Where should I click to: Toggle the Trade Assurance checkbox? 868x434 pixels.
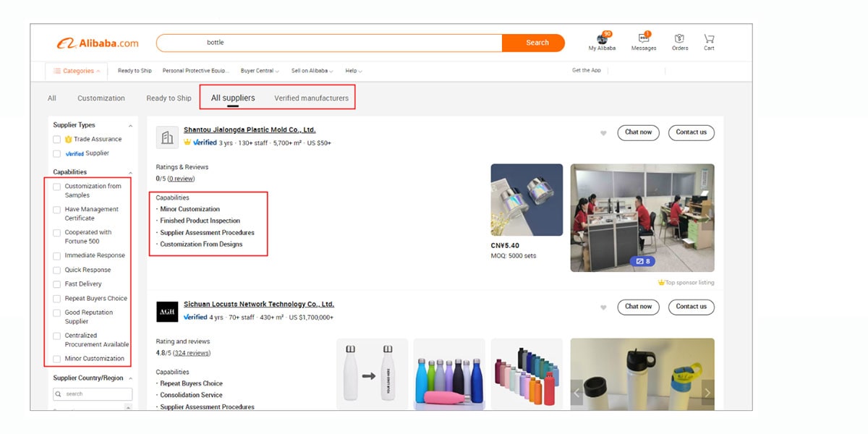[57, 139]
